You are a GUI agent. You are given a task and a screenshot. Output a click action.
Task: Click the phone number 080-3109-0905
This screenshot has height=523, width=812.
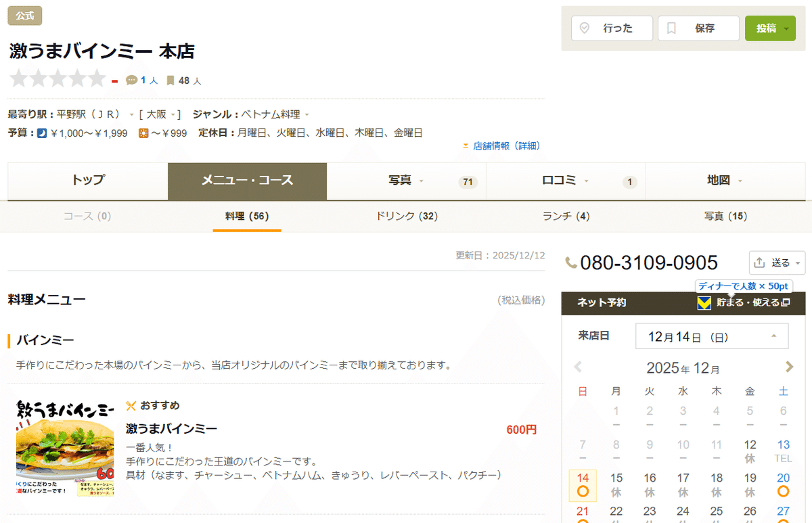click(649, 263)
